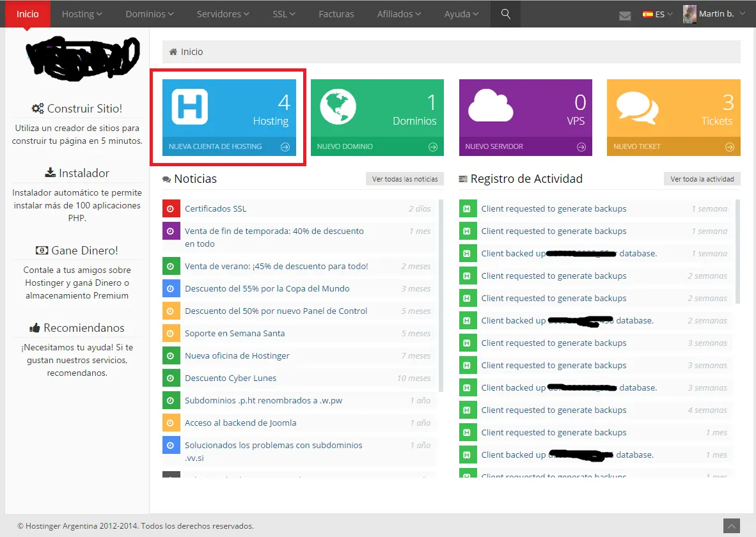Click the download icon next to Instalador

(x=50, y=173)
